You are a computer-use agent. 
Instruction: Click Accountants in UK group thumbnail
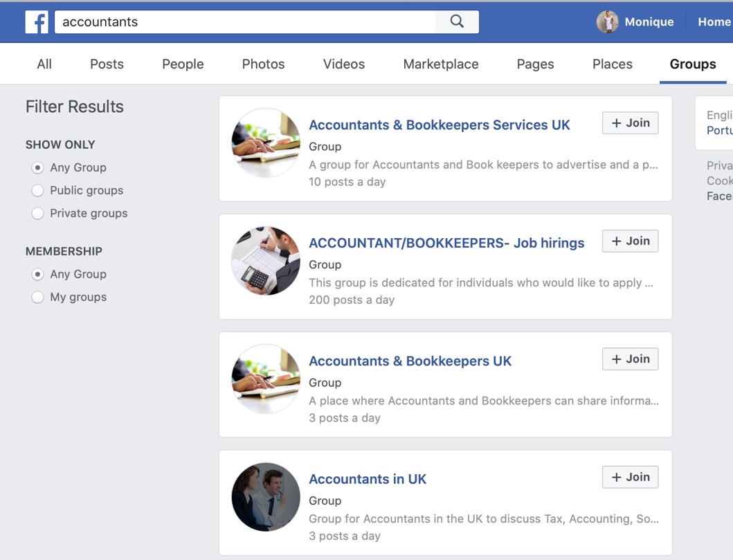[266, 497]
